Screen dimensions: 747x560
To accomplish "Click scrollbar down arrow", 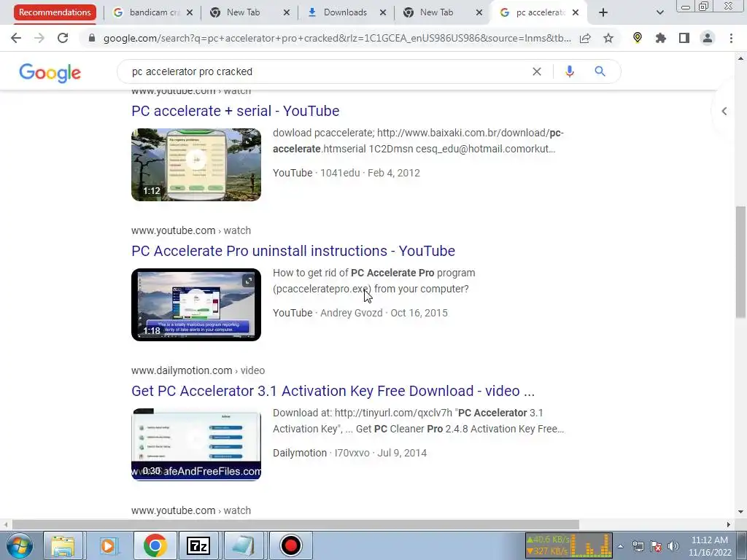I will (741, 512).
